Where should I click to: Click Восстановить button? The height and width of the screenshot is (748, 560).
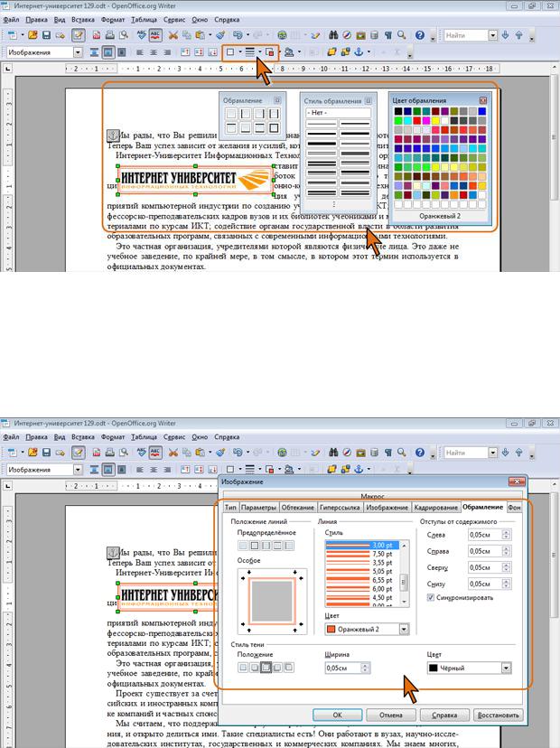point(498,715)
